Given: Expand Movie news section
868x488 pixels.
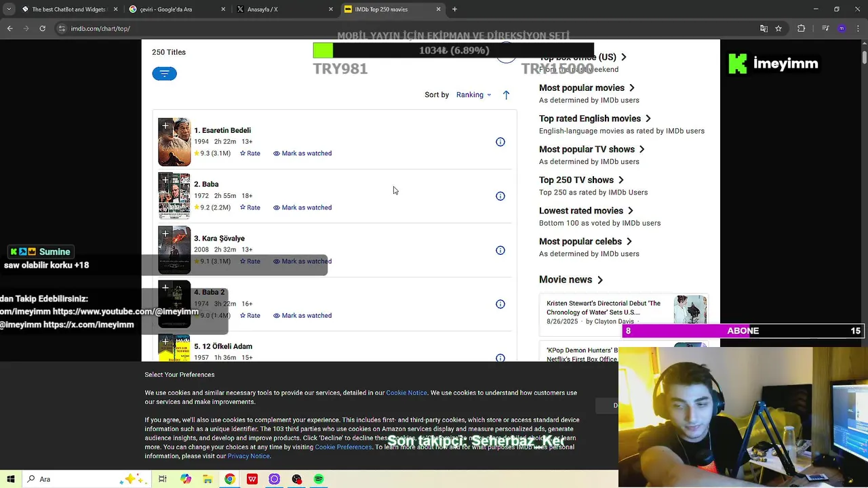Looking at the screenshot, I should click(x=570, y=279).
